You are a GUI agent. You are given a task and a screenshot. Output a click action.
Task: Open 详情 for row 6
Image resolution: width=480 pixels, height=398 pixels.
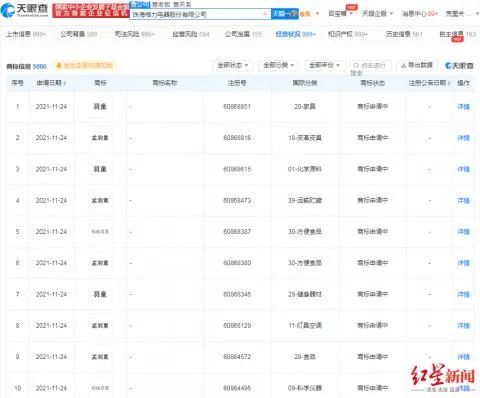tap(463, 263)
